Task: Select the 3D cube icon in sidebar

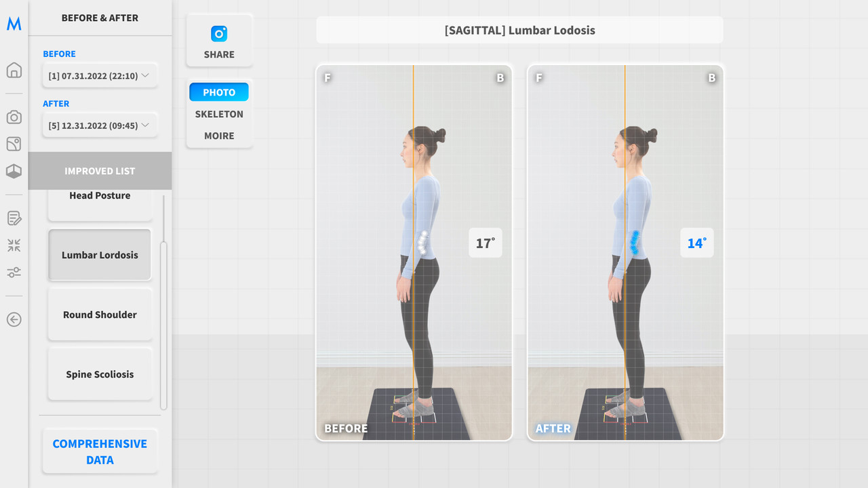Action: 14,171
